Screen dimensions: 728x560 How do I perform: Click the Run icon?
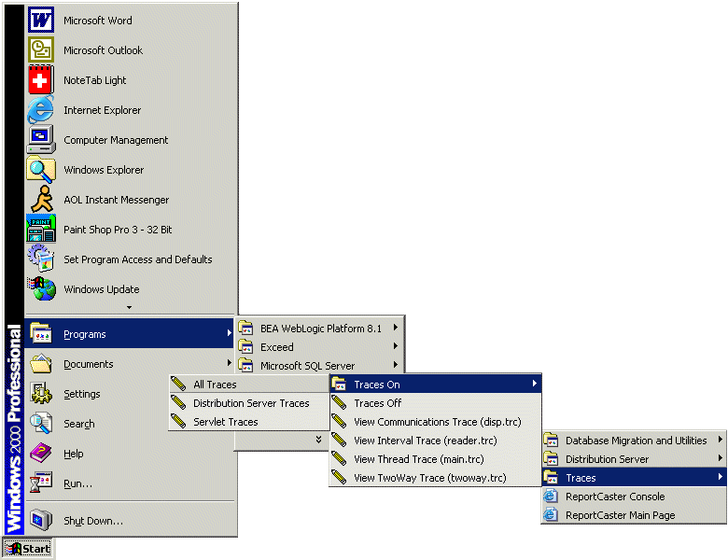[x=41, y=482]
